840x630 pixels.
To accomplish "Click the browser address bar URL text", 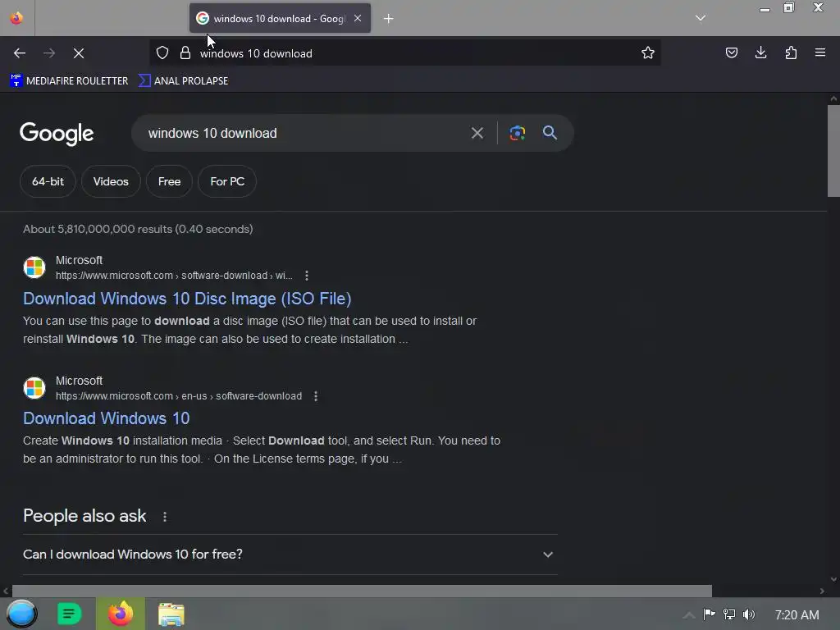I will coord(256,53).
